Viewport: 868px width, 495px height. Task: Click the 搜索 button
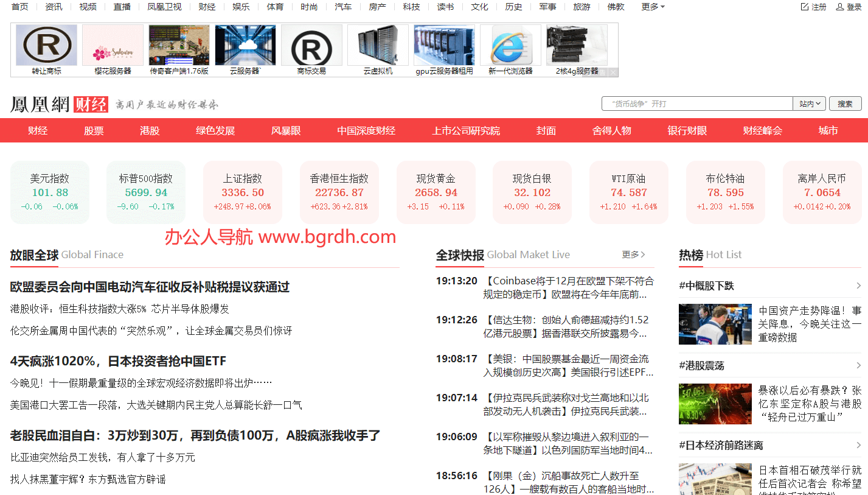tap(845, 104)
